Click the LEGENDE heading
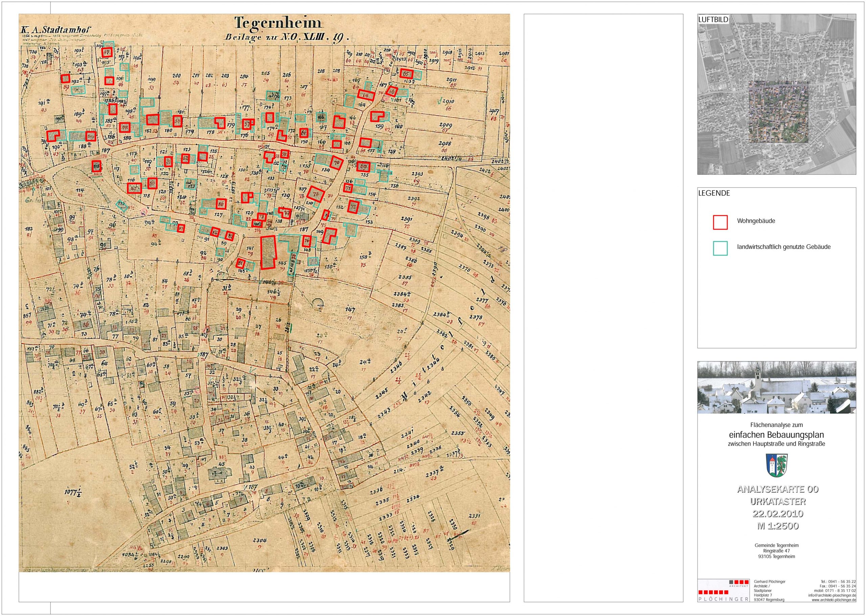Screen dimensions: 866x616 pos(714,193)
